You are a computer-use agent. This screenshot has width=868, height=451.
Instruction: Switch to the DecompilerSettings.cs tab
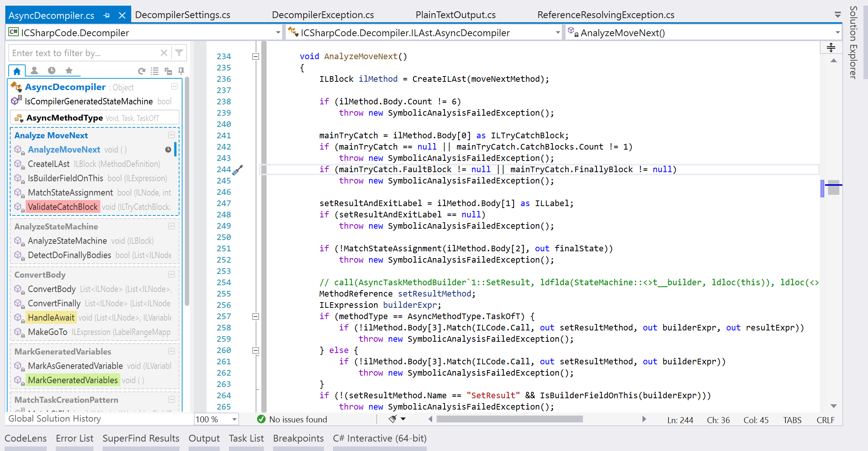(x=182, y=15)
